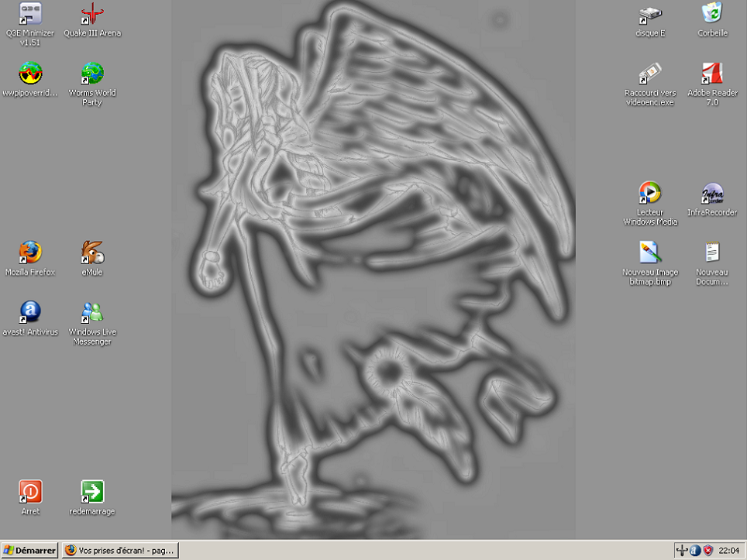The image size is (747, 560).
Task: Select the Raccourci vers videoenc.exe shortcut
Action: pos(650,74)
